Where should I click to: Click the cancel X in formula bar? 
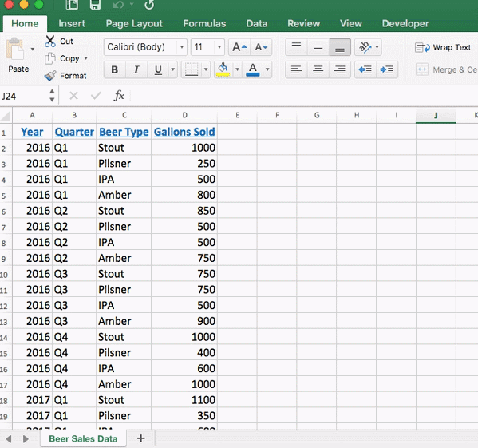pyautogui.click(x=73, y=96)
